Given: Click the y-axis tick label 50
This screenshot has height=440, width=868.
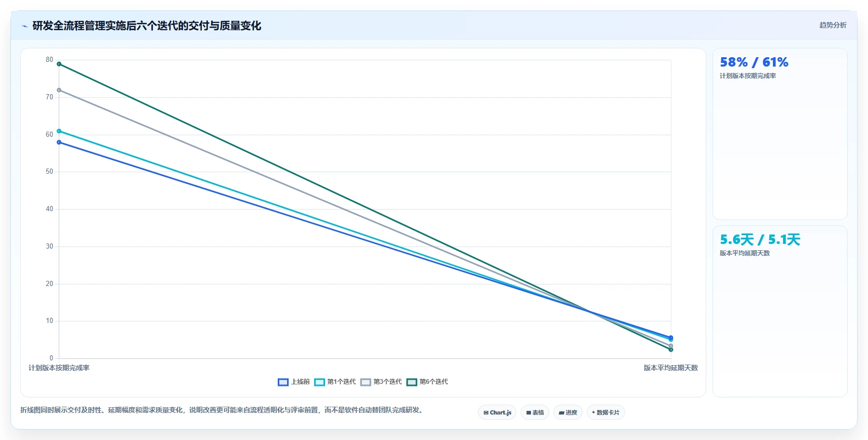Looking at the screenshot, I should pos(49,172).
